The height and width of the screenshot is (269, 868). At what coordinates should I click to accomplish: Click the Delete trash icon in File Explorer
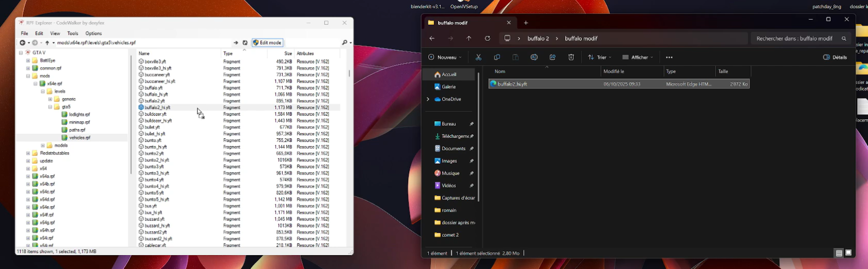[571, 57]
